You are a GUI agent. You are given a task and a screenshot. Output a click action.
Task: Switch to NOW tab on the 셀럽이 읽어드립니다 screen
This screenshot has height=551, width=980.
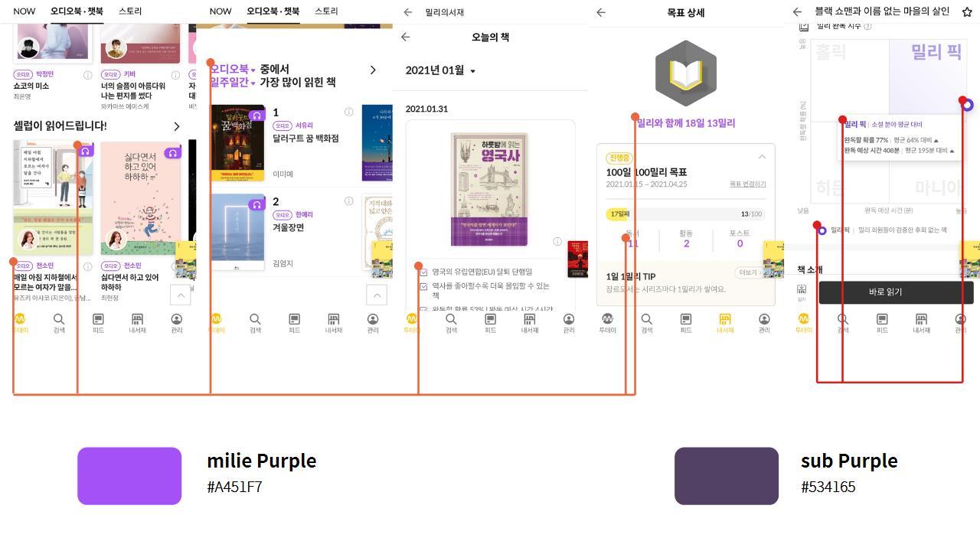tap(24, 11)
